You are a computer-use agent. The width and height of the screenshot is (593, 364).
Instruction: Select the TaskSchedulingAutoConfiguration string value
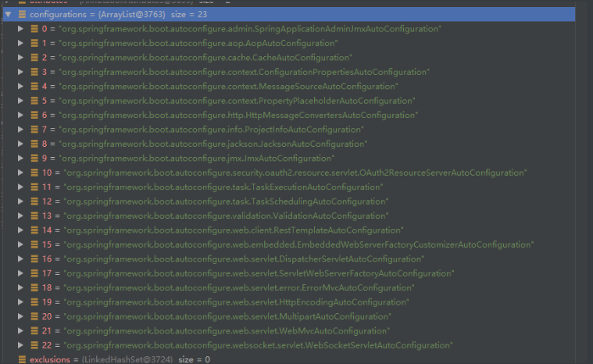tap(226, 201)
